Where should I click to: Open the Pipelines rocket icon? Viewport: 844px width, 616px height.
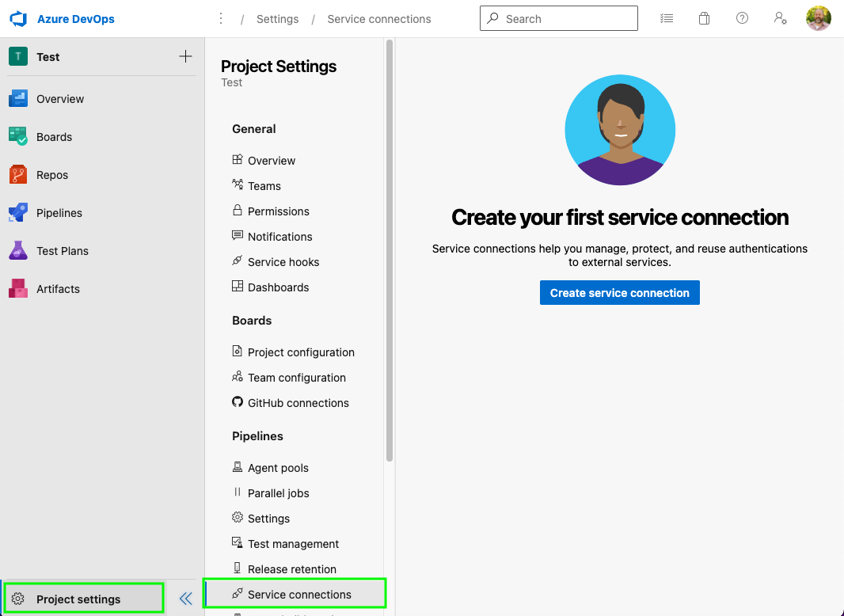18,213
